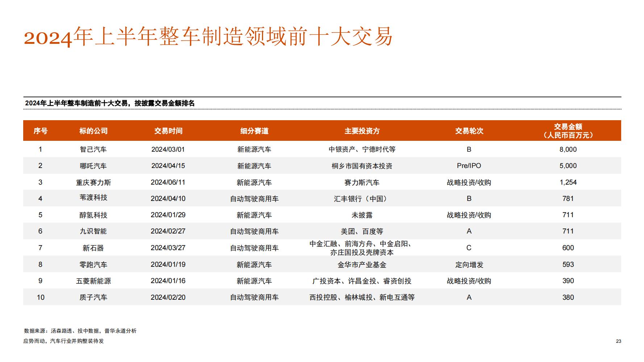Click date 2024/01/29
The image size is (644, 362).
pos(168,215)
